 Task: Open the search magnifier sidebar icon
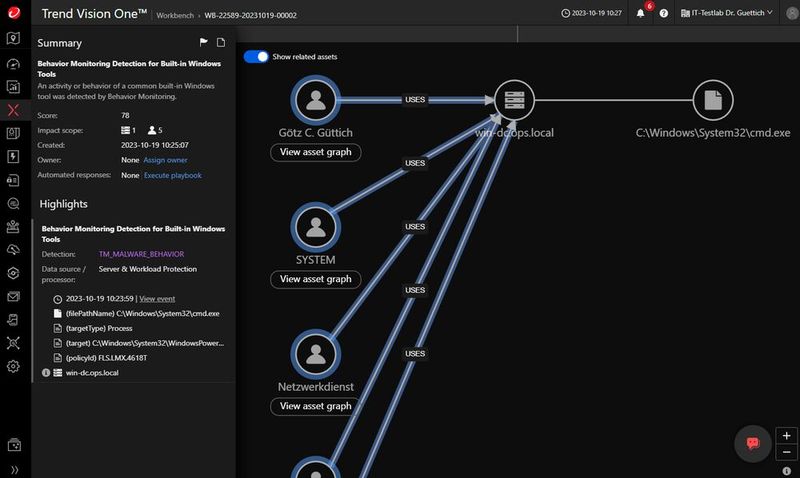pos(13,204)
